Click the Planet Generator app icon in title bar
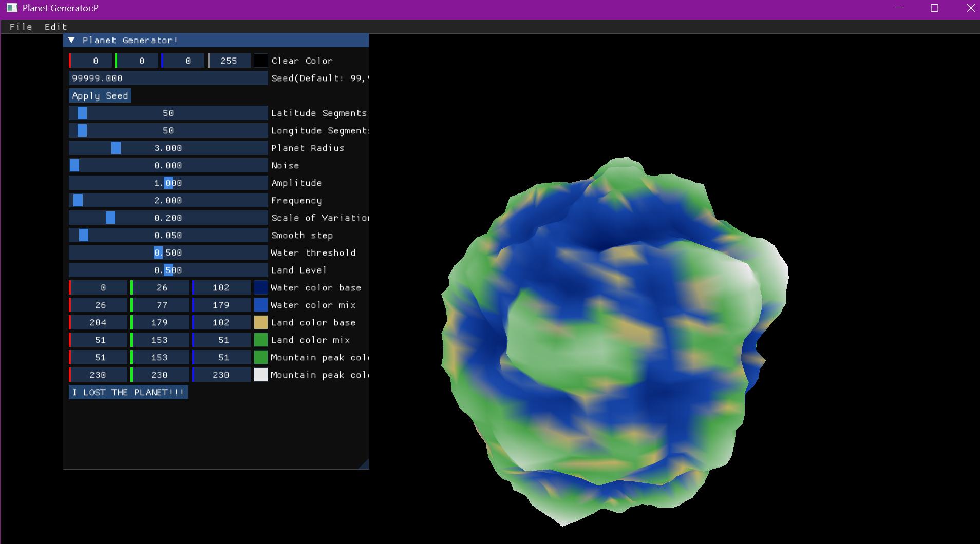Image resolution: width=980 pixels, height=544 pixels. 12,8
